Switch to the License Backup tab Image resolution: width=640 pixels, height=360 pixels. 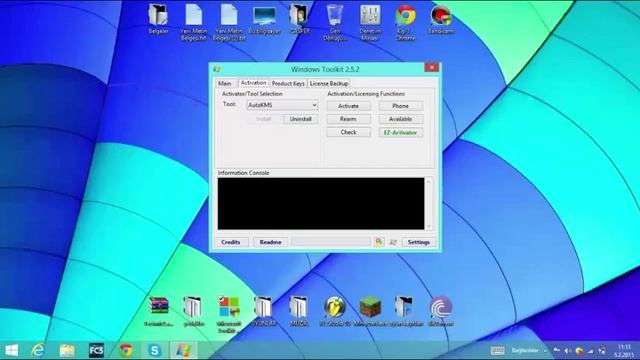click(x=329, y=83)
